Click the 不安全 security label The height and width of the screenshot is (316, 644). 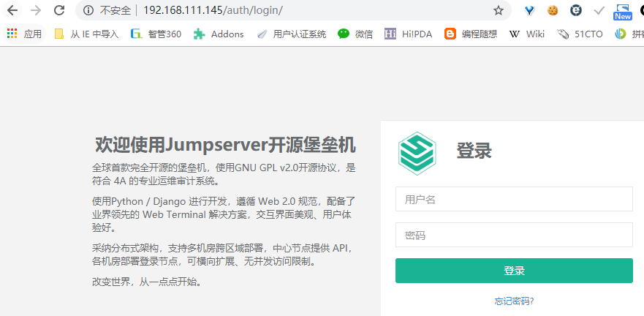115,11
